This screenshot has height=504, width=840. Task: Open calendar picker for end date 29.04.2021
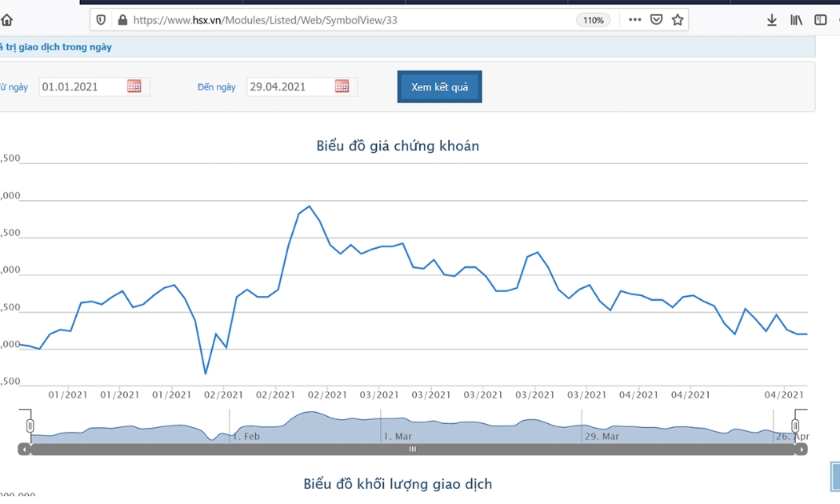(x=342, y=86)
